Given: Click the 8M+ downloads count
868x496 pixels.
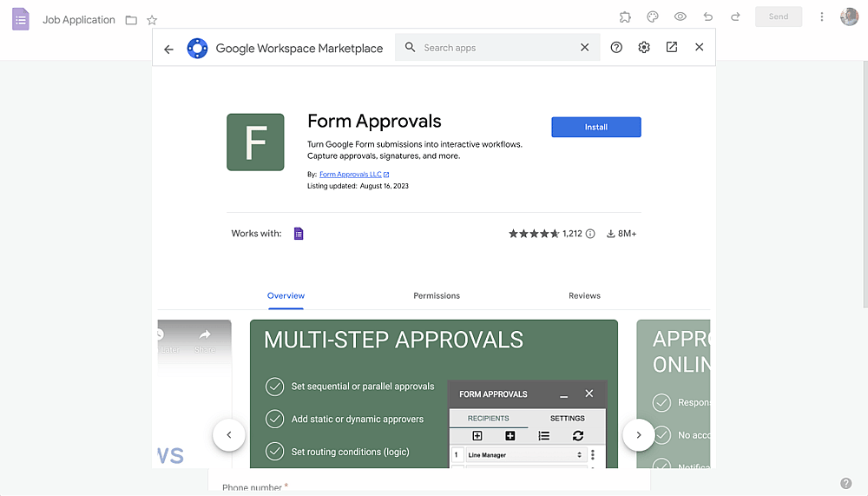Looking at the screenshot, I should coord(621,234).
